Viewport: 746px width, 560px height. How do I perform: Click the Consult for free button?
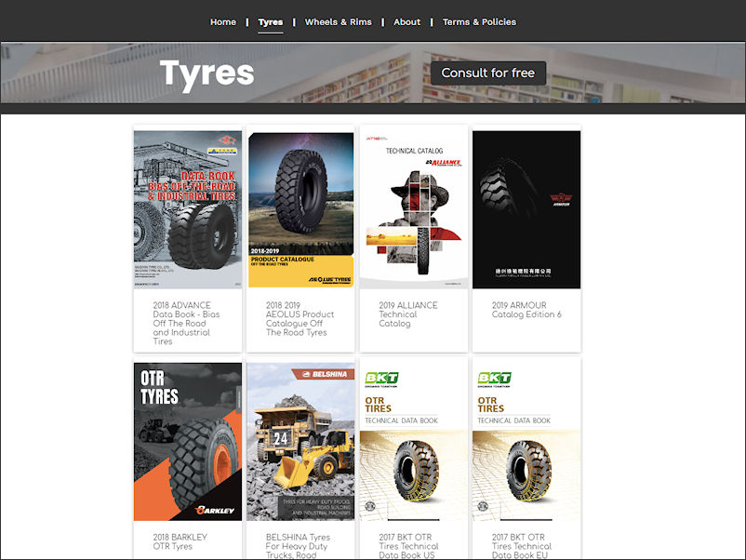(488, 73)
